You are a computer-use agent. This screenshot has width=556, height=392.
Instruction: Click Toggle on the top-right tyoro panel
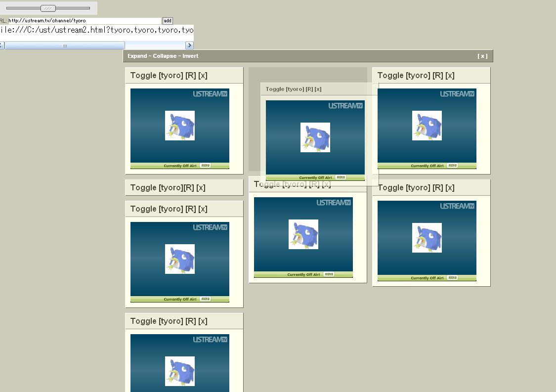(x=390, y=76)
